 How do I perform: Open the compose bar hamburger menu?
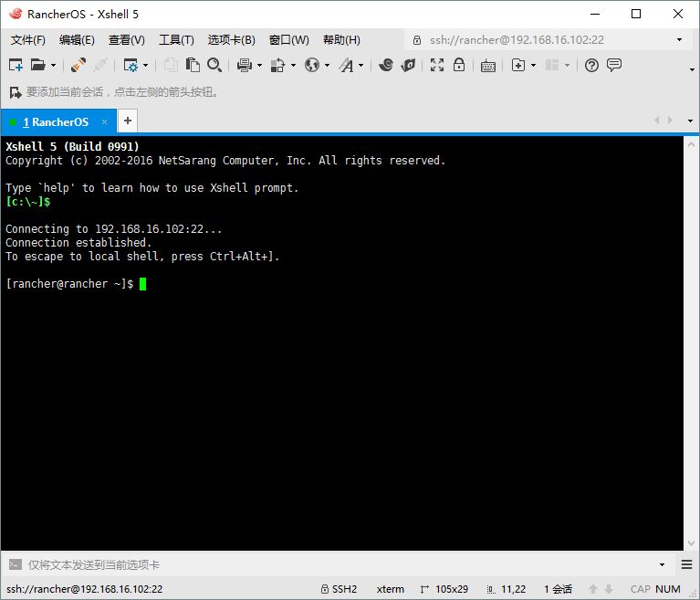[x=686, y=564]
